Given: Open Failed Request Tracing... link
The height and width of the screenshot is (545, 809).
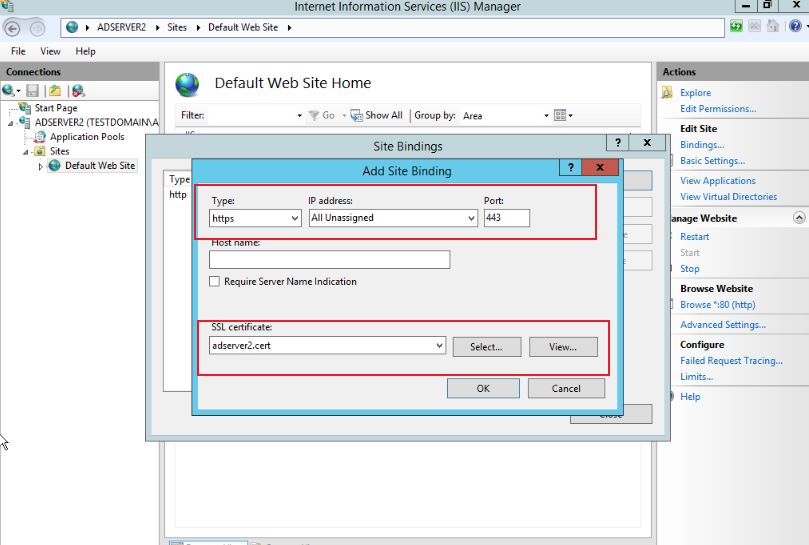Looking at the screenshot, I should [x=731, y=361].
